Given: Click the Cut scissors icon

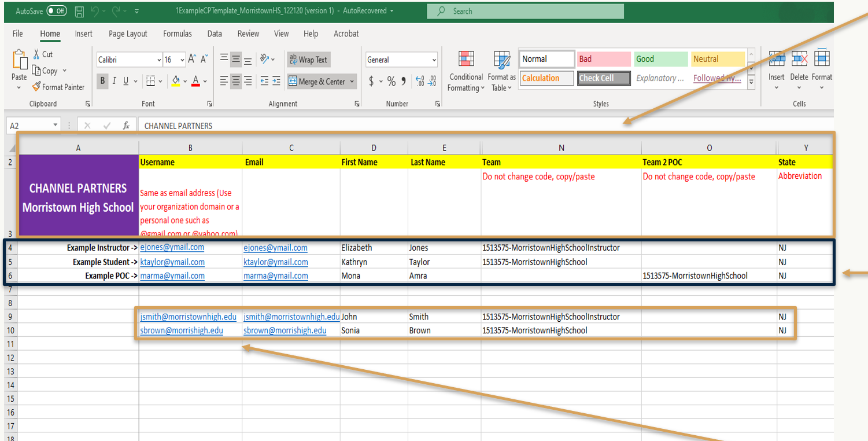Looking at the screenshot, I should coord(36,54).
